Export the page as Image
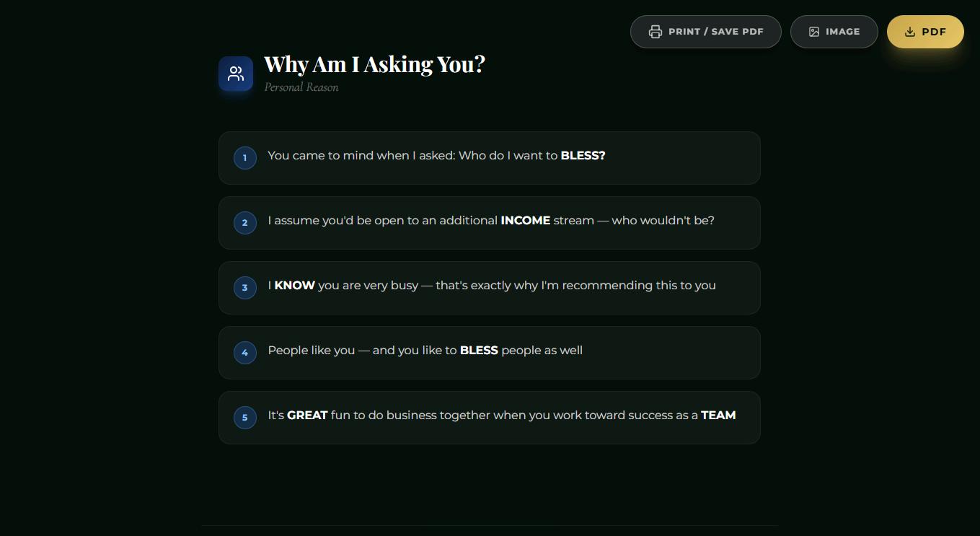This screenshot has height=536, width=980. coord(834,32)
